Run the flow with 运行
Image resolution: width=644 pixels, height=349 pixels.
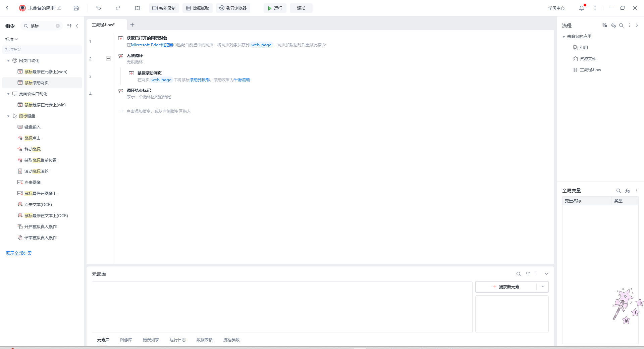[275, 8]
